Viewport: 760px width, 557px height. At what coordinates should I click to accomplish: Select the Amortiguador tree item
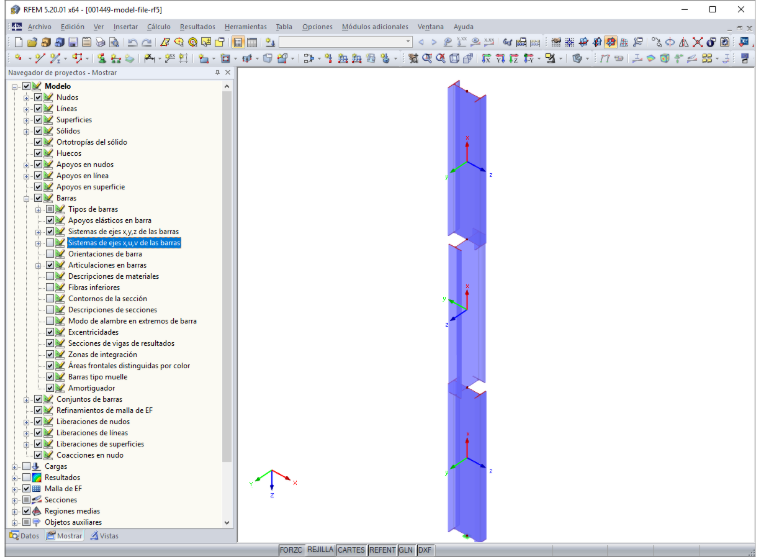coord(92,388)
